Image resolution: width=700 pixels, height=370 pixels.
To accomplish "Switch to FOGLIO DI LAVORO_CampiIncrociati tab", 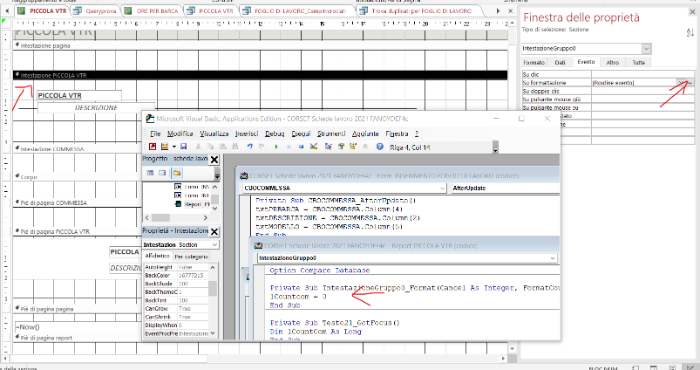I will (296, 11).
